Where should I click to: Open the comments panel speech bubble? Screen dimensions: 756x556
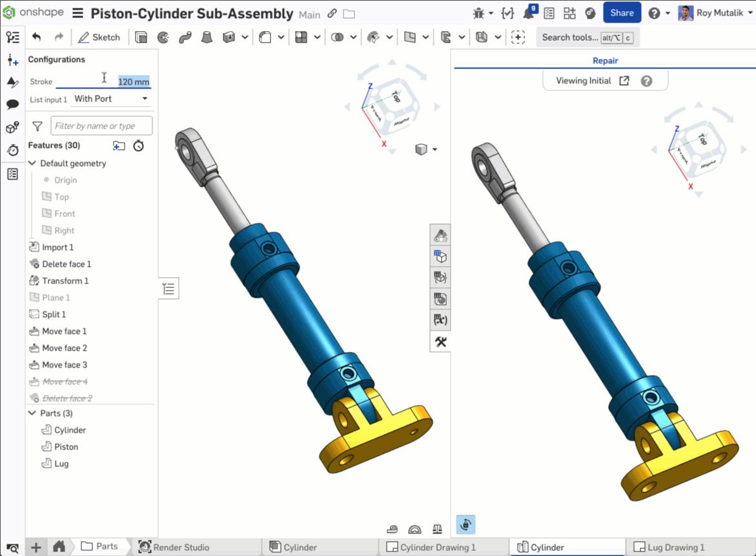tap(12, 105)
